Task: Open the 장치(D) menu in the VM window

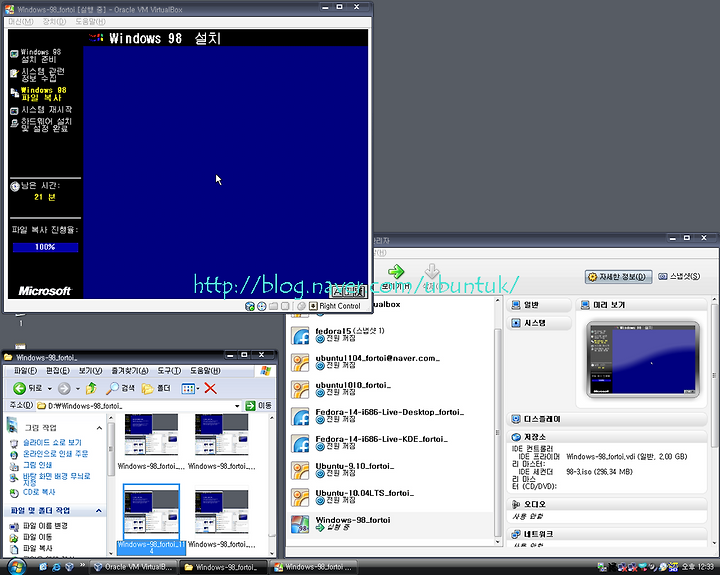Action: coord(54,22)
